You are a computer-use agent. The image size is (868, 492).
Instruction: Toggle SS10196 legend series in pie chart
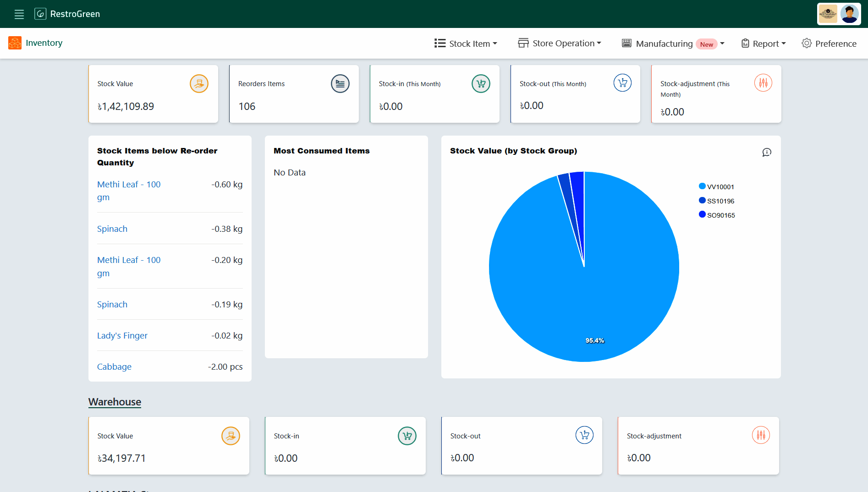pos(716,201)
